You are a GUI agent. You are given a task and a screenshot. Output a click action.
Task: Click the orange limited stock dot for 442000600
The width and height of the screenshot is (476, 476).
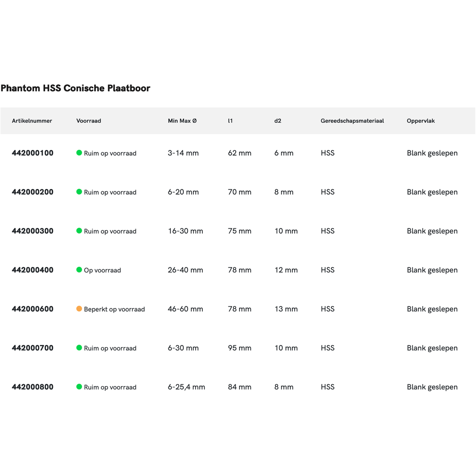coord(79,309)
